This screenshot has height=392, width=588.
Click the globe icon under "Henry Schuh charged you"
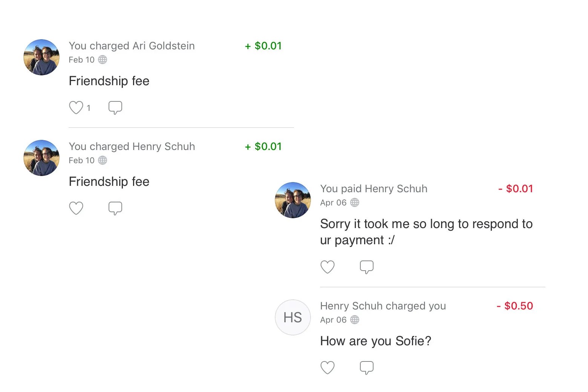(x=355, y=320)
